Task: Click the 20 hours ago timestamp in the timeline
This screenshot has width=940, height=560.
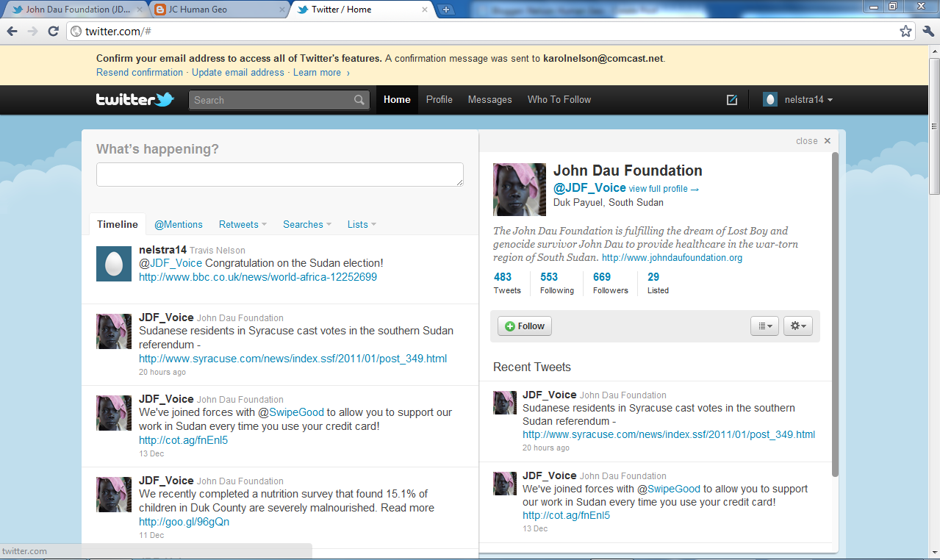Action: pos(162,373)
